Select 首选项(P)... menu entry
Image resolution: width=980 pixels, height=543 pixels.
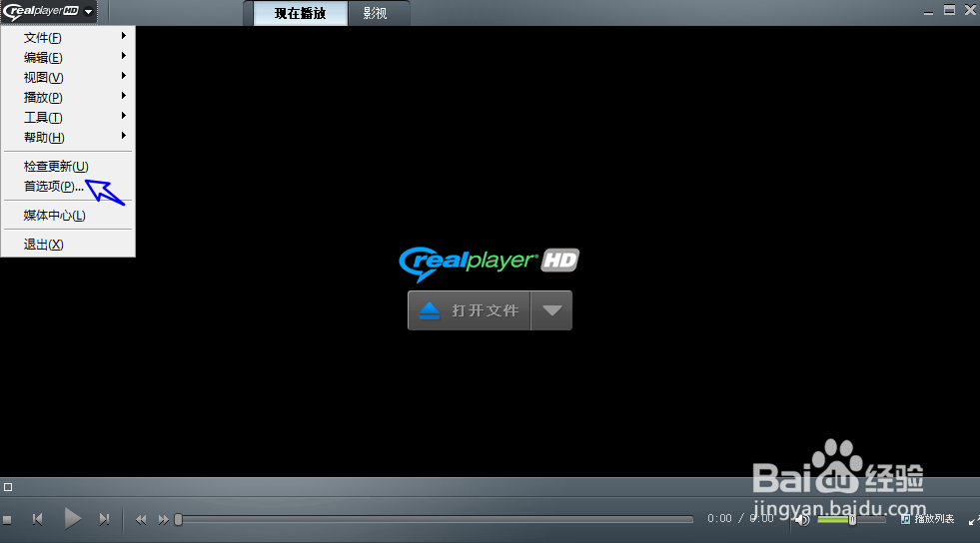click(x=68, y=186)
